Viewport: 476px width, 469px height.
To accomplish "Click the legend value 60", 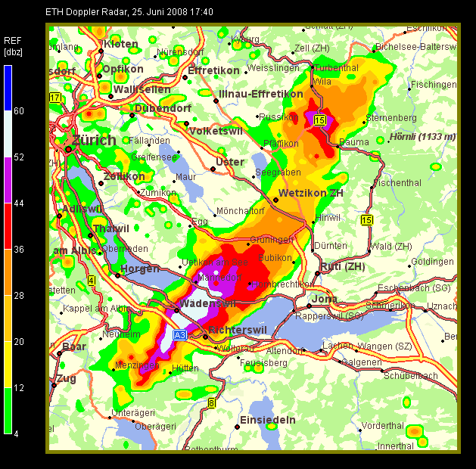I will click(19, 111).
